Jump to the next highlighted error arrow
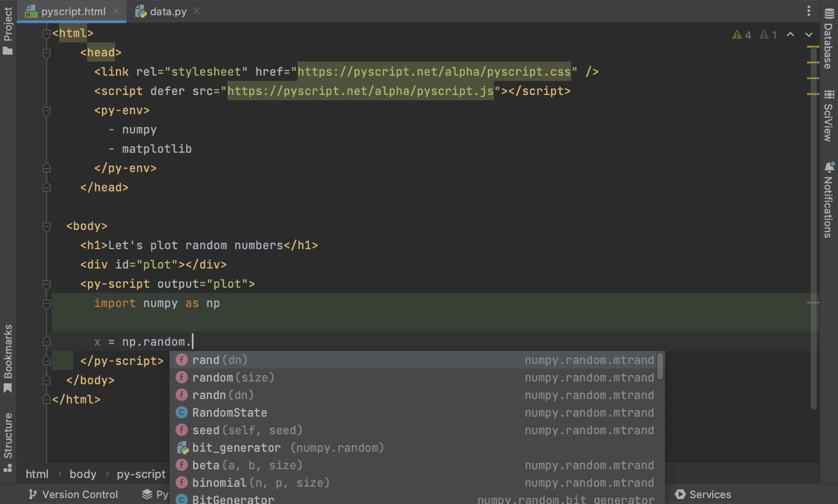 [x=809, y=35]
